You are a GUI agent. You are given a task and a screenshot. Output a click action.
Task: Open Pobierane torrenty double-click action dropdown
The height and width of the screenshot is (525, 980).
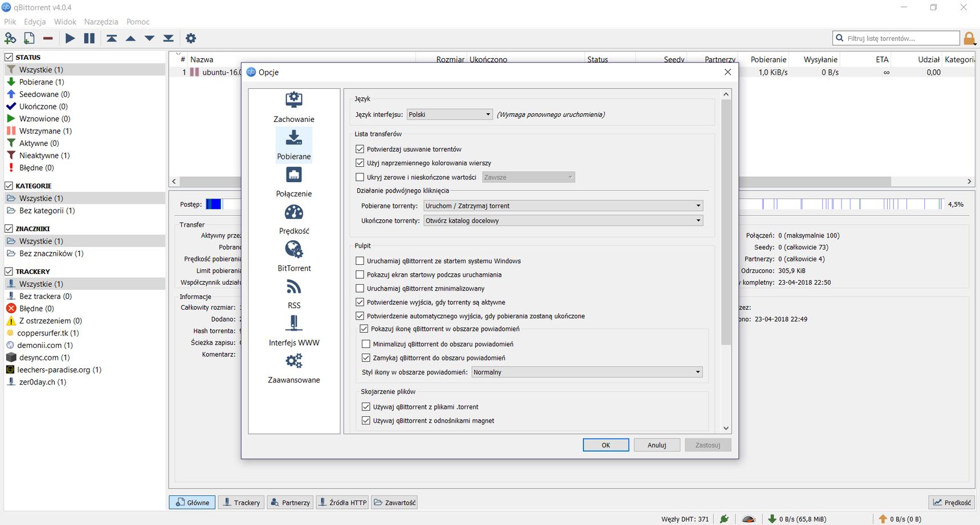pos(563,206)
